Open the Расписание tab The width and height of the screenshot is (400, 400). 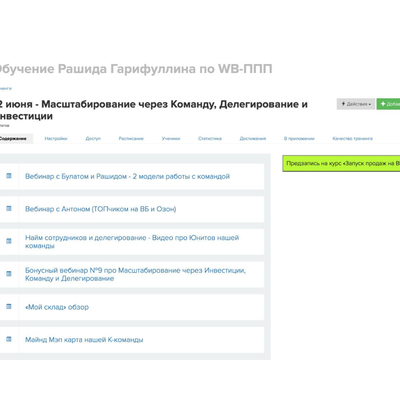pos(131,138)
